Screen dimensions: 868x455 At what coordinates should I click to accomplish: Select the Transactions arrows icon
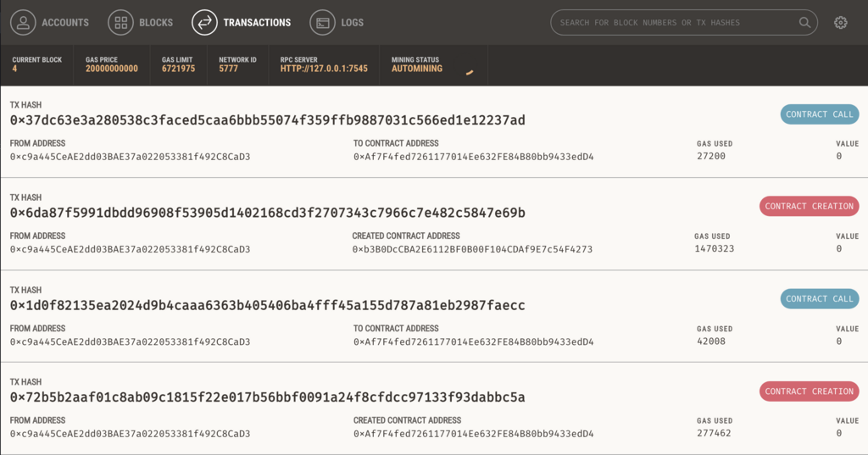pos(205,23)
